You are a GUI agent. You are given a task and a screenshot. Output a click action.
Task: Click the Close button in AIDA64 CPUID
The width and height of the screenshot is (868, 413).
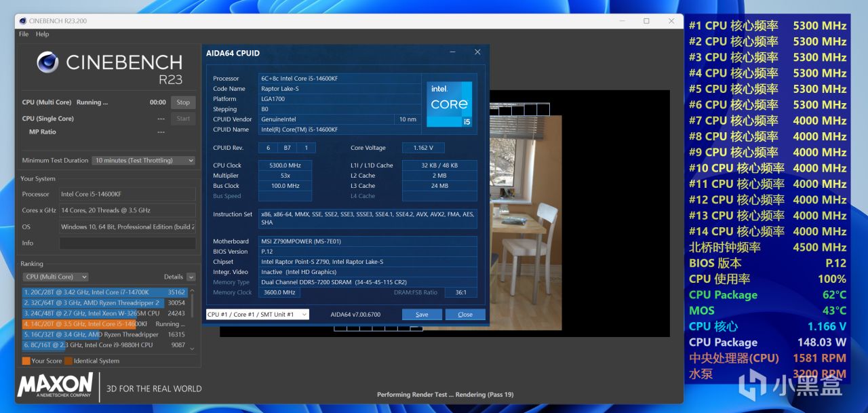465,315
